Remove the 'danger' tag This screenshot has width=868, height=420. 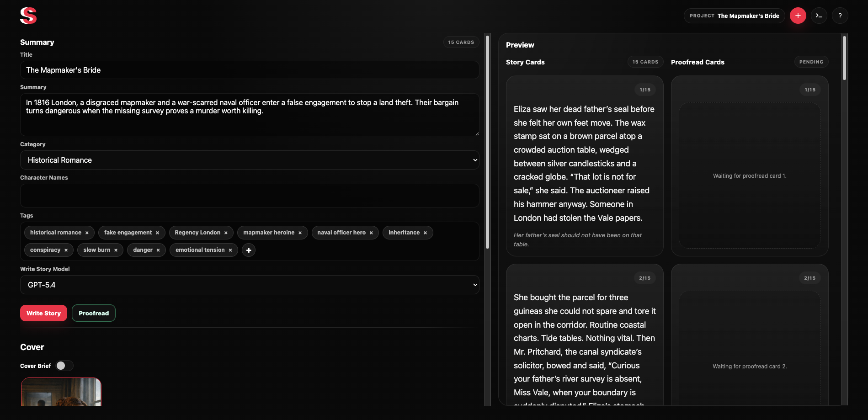click(158, 250)
